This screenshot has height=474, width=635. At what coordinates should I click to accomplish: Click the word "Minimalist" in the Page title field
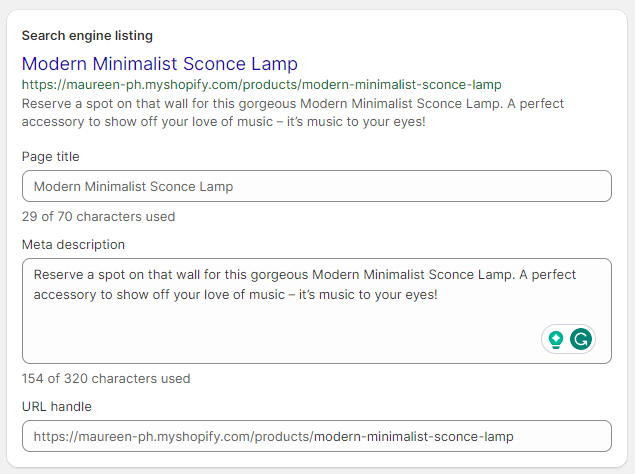coord(131,186)
